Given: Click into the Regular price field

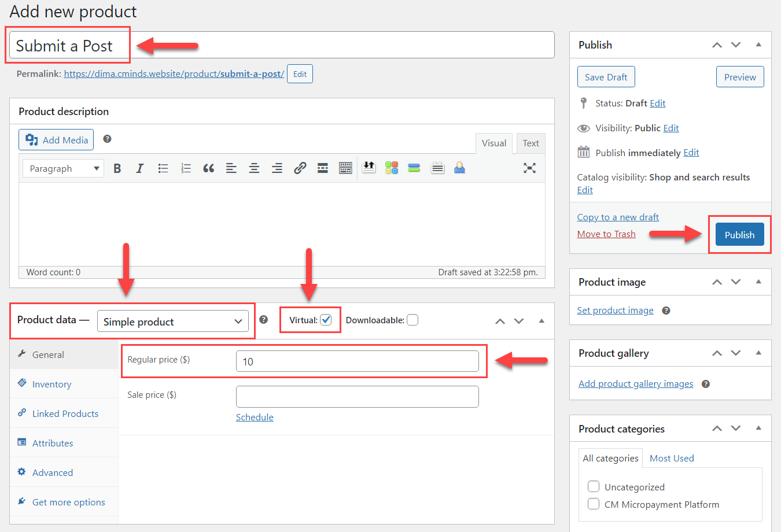Looking at the screenshot, I should click(x=358, y=361).
